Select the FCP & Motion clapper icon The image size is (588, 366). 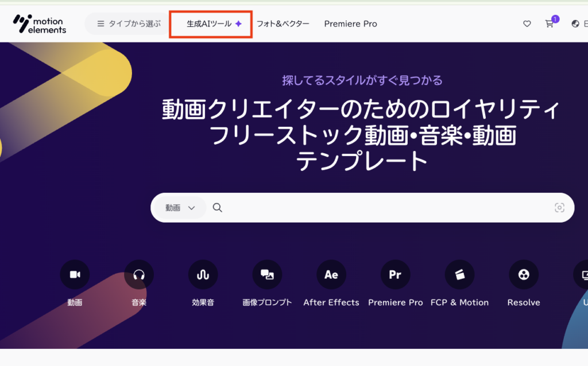coord(459,275)
